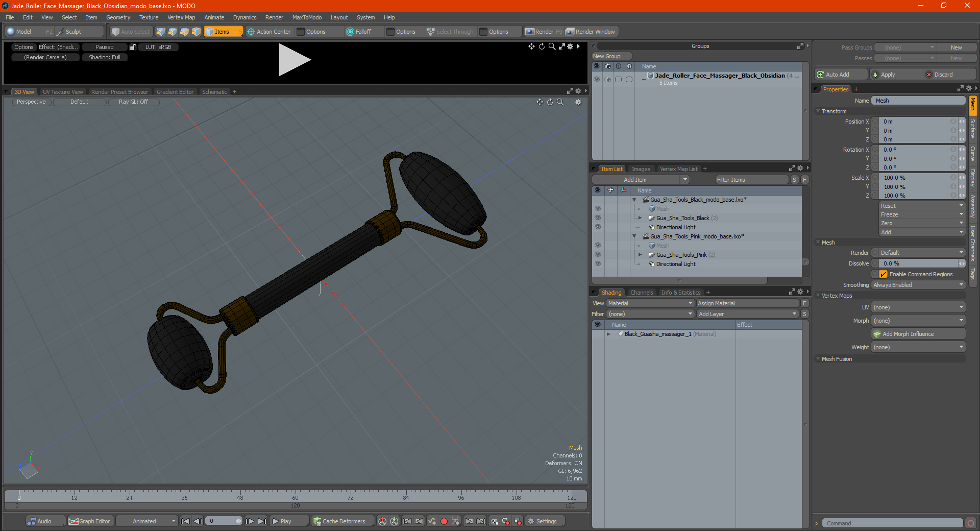Select Edges mode cube icon
Viewport: 980px width, 531px height.
pos(173,32)
